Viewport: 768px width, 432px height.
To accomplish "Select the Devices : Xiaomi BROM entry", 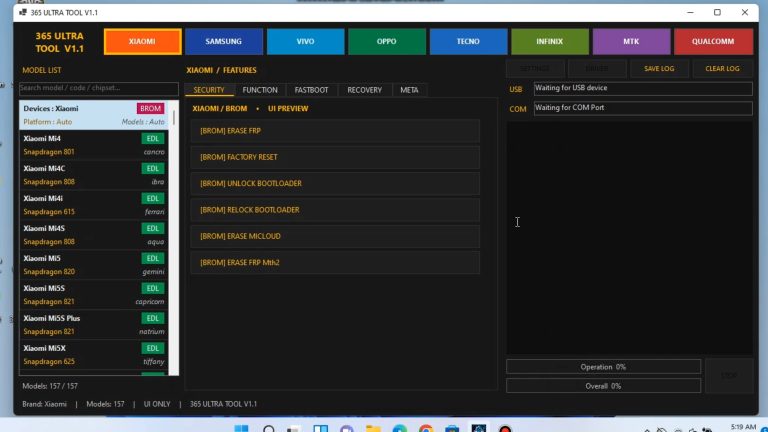I will tap(94, 115).
